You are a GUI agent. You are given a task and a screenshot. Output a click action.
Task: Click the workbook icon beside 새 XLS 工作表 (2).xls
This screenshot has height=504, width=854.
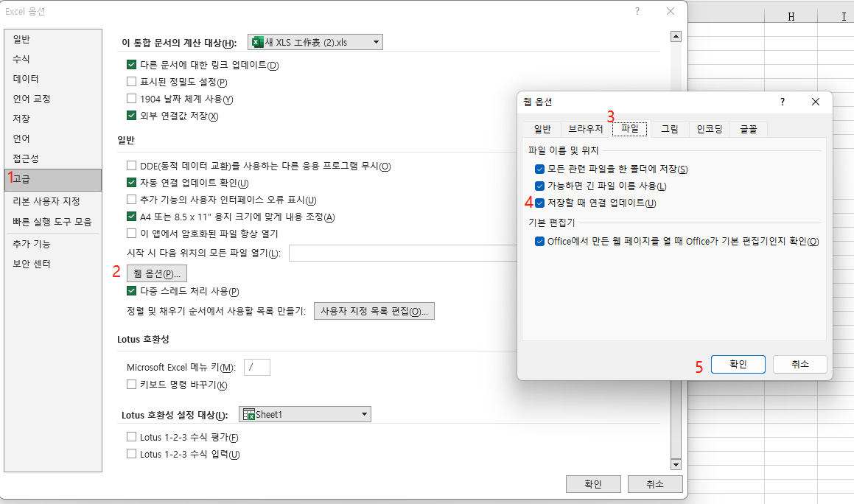coord(258,42)
